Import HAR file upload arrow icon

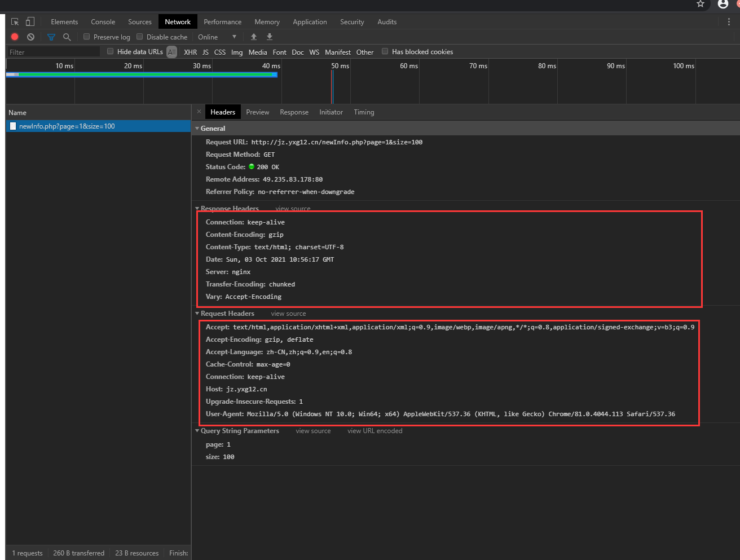click(254, 37)
